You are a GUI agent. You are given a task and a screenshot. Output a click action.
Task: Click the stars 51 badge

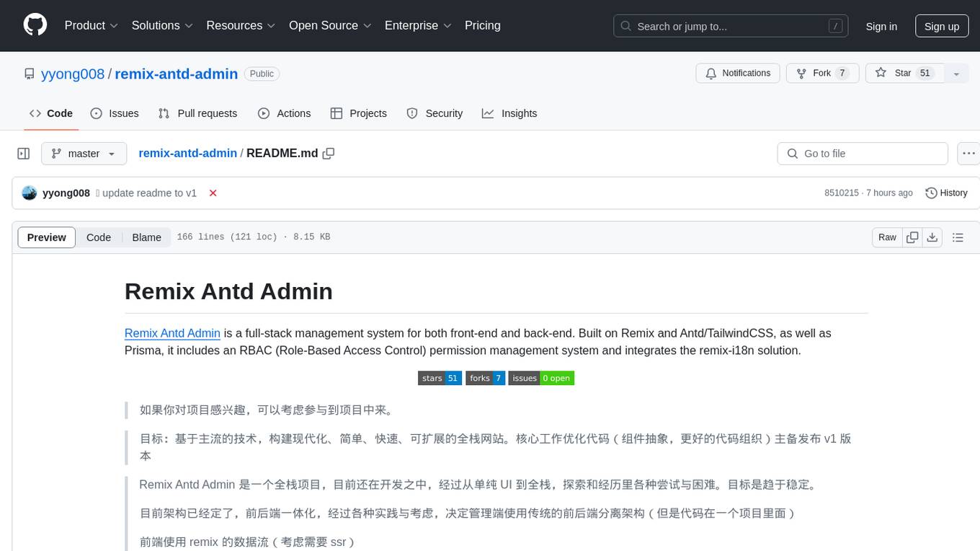pos(440,378)
